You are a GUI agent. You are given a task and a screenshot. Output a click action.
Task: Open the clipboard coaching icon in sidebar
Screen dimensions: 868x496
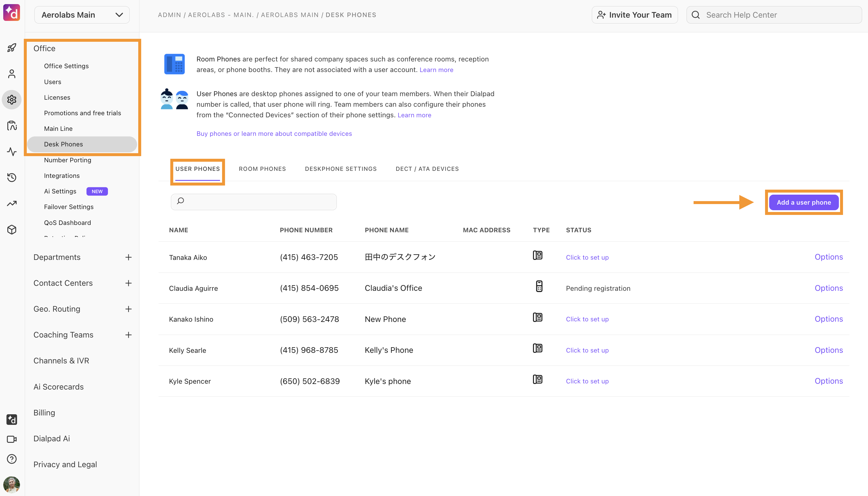11,126
